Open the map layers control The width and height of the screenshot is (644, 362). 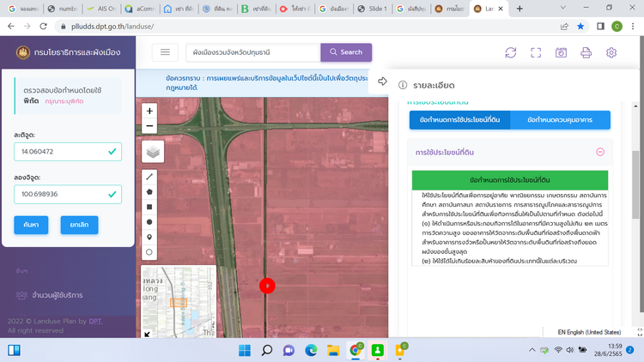pyautogui.click(x=152, y=151)
